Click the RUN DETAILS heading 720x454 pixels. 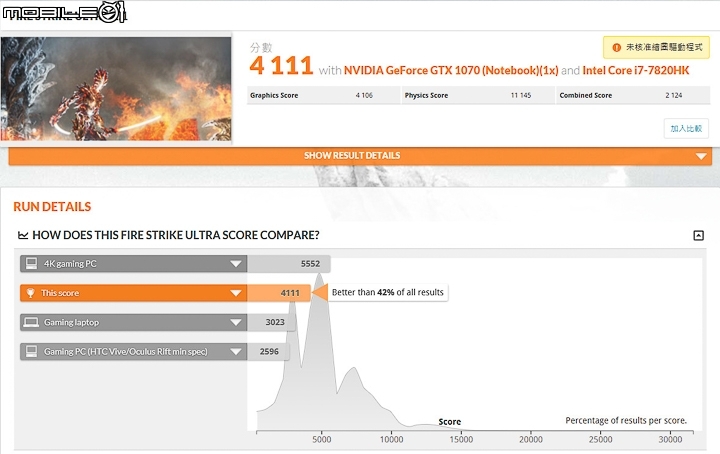52,207
